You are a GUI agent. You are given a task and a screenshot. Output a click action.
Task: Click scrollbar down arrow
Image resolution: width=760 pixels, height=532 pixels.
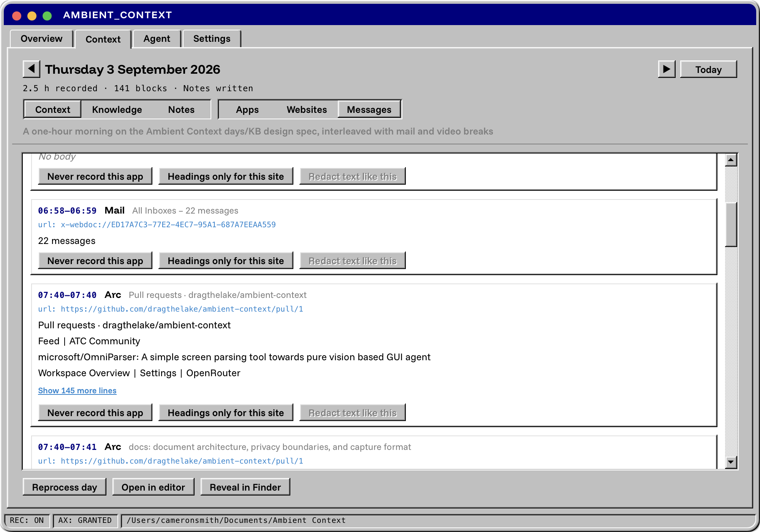click(731, 462)
